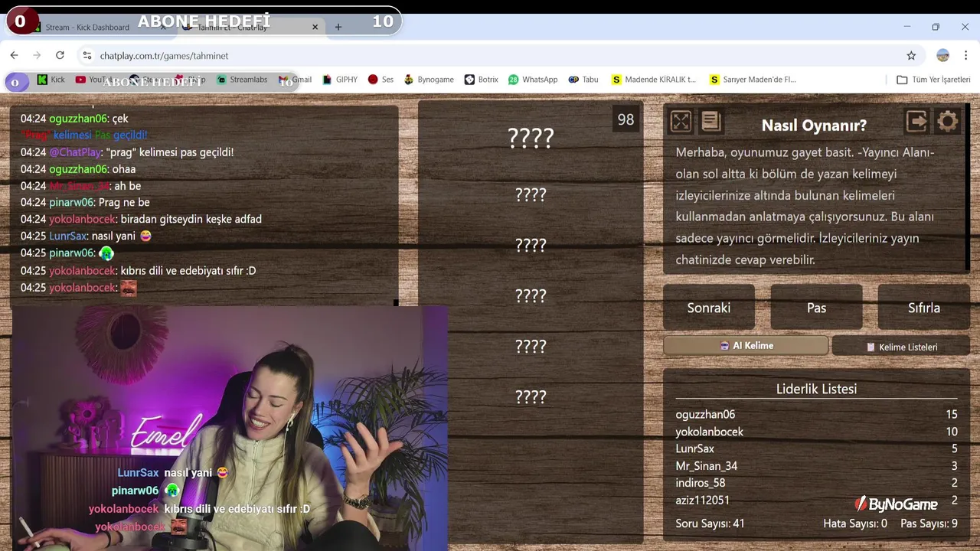Toggle fullscreen with the expand arrows icon
Viewport: 980px width, 551px height.
point(681,122)
